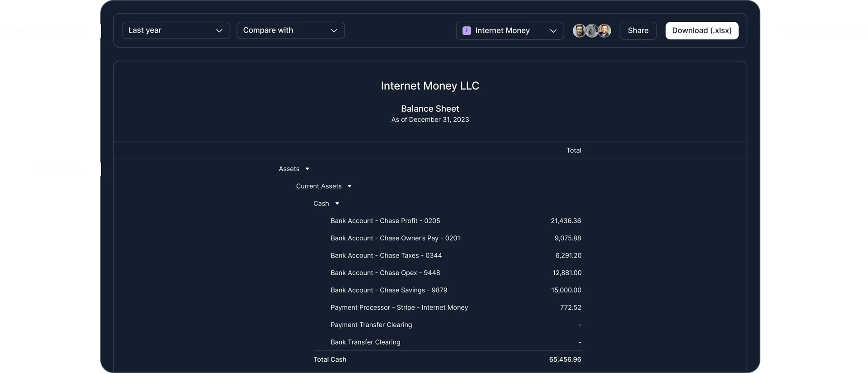Collapse the Current Assets group triangle
Image resolution: width=868 pixels, height=373 pixels.
349,186
